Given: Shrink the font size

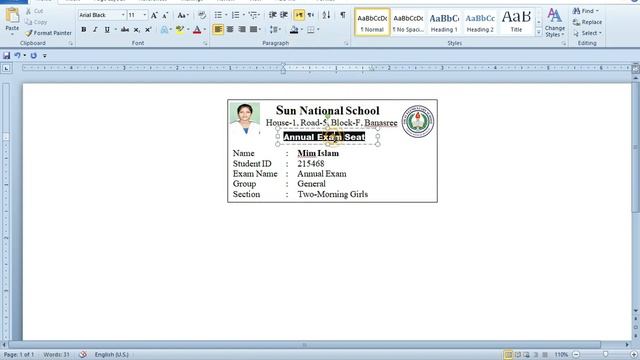Looking at the screenshot, I should (165, 16).
